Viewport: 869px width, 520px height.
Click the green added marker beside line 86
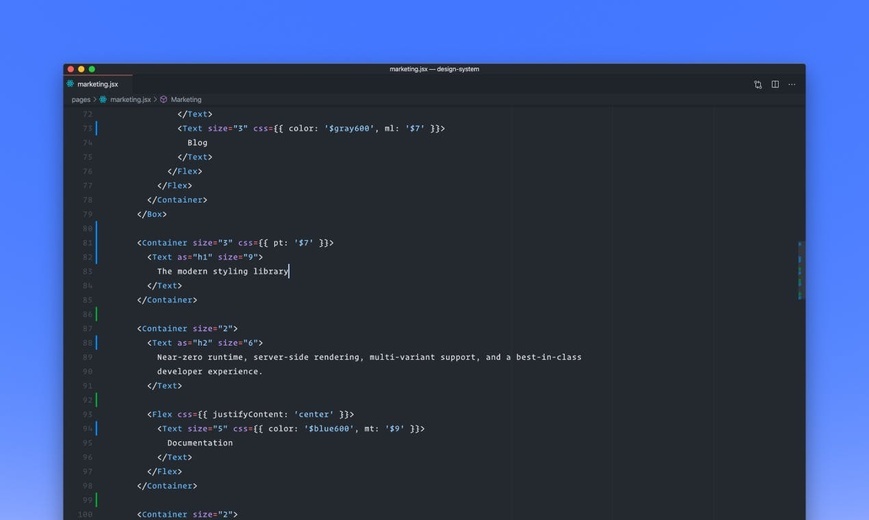tap(96, 314)
